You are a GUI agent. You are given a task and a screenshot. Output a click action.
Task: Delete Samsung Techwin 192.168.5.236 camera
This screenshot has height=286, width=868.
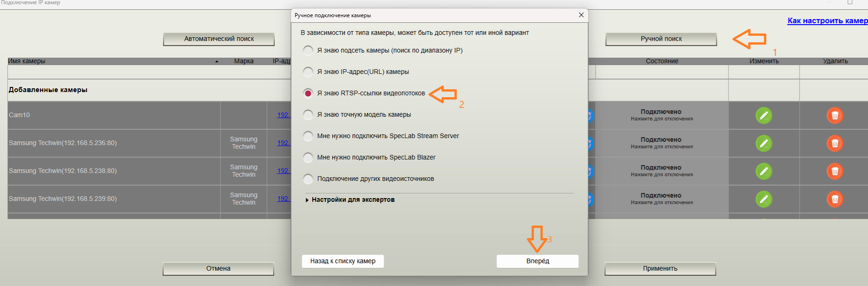pyautogui.click(x=835, y=143)
